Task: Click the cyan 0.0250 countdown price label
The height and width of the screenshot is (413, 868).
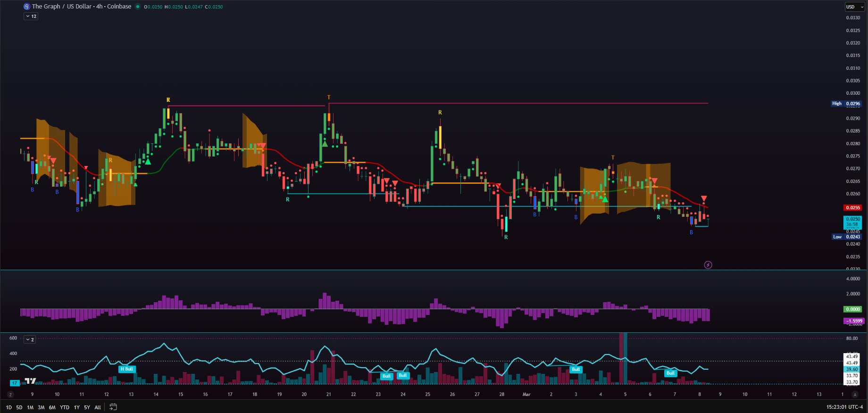Action: 853,222
